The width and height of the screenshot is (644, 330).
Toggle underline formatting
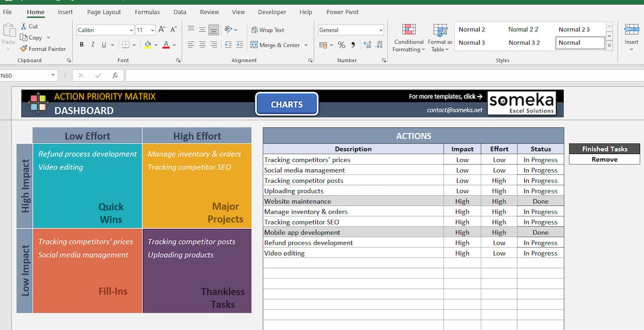tap(104, 44)
